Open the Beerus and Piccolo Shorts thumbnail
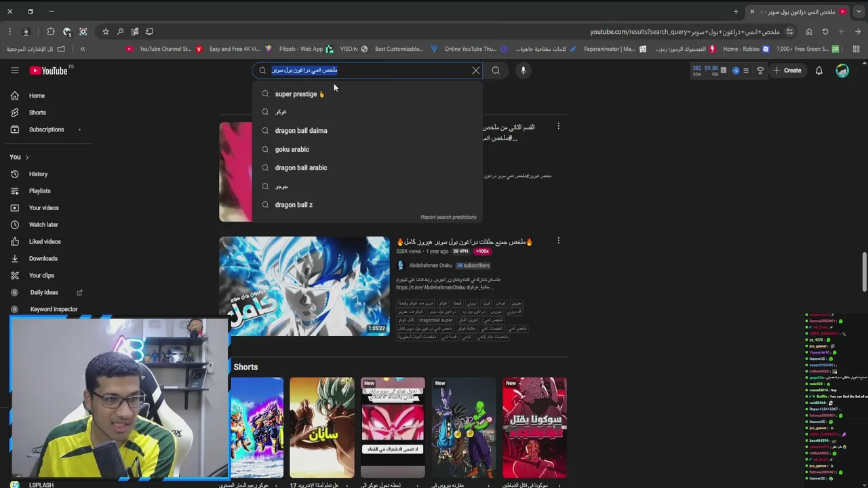868x488 pixels. tap(463, 428)
